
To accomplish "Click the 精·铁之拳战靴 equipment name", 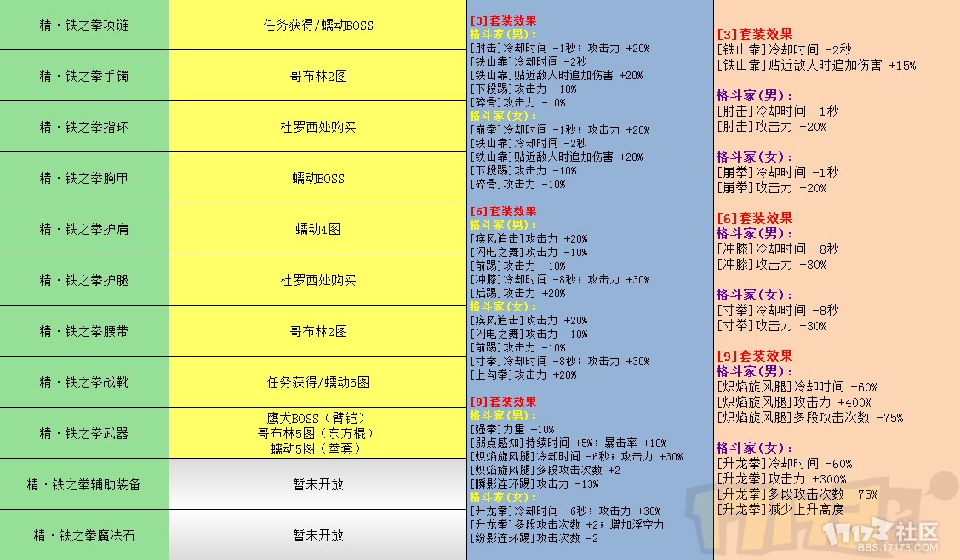I will [x=83, y=382].
